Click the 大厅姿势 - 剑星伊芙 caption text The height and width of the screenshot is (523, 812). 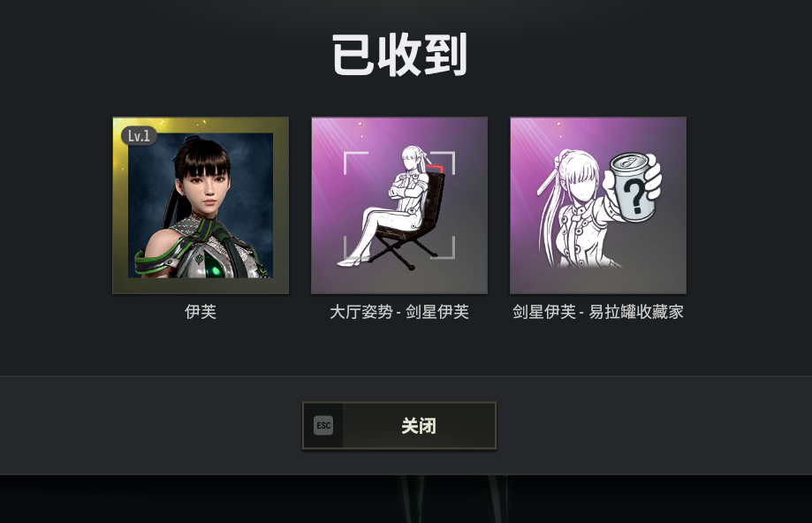[399, 312]
